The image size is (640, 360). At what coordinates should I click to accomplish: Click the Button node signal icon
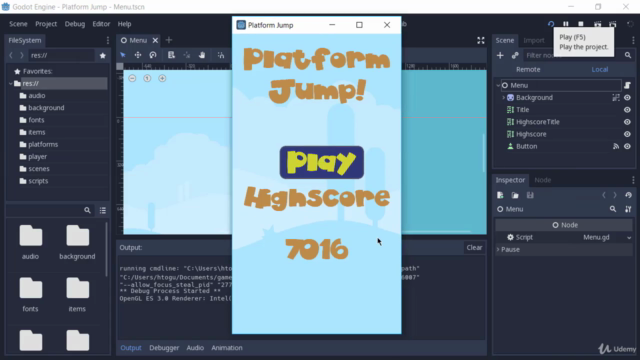coord(616,146)
